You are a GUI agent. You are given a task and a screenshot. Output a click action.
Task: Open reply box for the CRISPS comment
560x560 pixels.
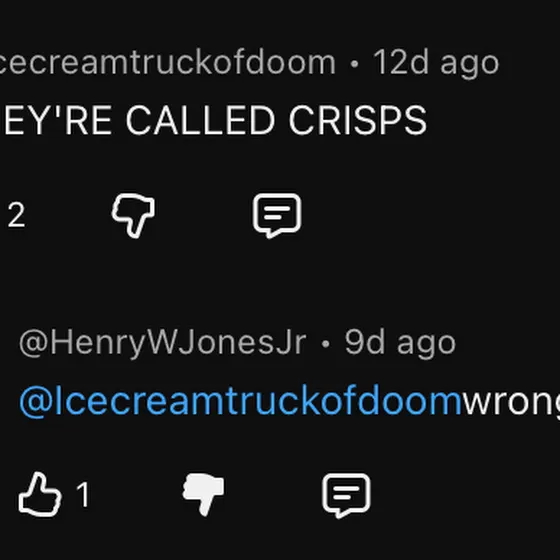(277, 215)
